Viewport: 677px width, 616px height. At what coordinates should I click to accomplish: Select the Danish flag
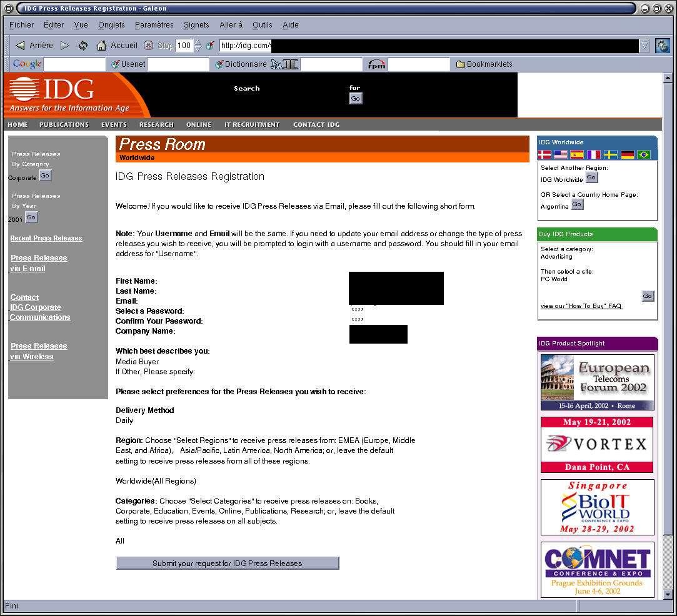(x=544, y=154)
